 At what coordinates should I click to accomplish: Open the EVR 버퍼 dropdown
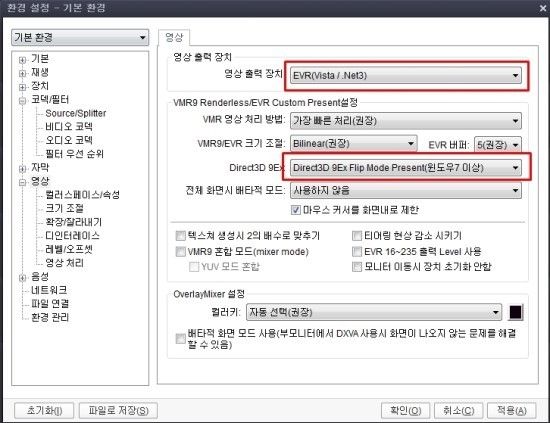pos(498,145)
